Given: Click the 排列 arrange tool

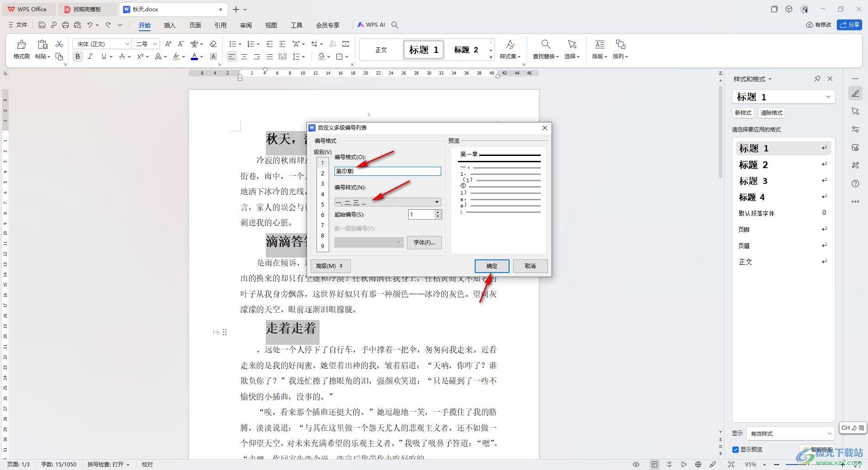Looking at the screenshot, I should click(620, 49).
